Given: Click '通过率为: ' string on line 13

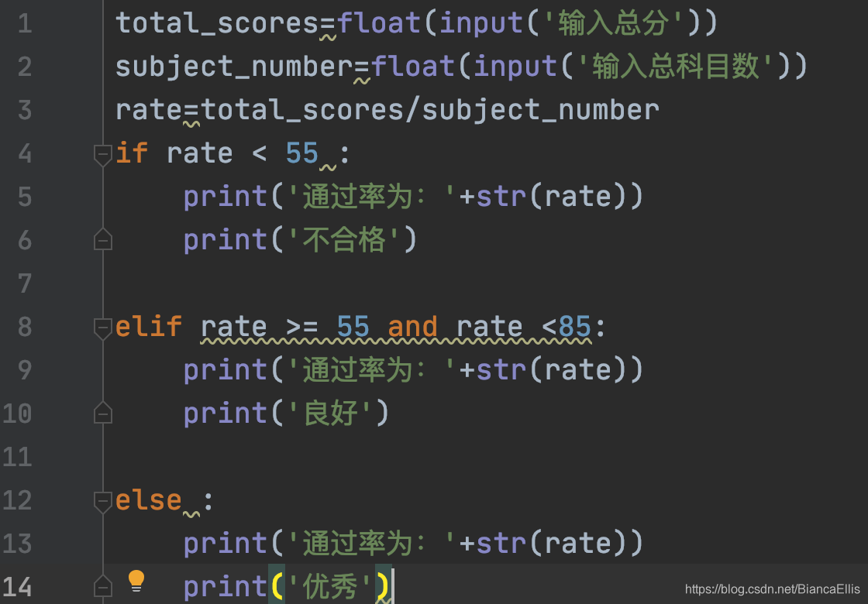Looking at the screenshot, I should [371, 544].
